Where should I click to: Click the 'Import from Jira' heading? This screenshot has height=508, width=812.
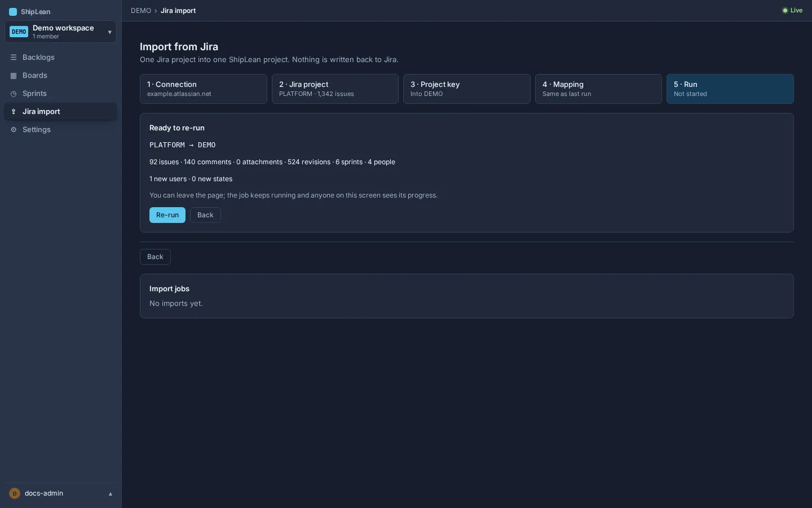coord(179,47)
